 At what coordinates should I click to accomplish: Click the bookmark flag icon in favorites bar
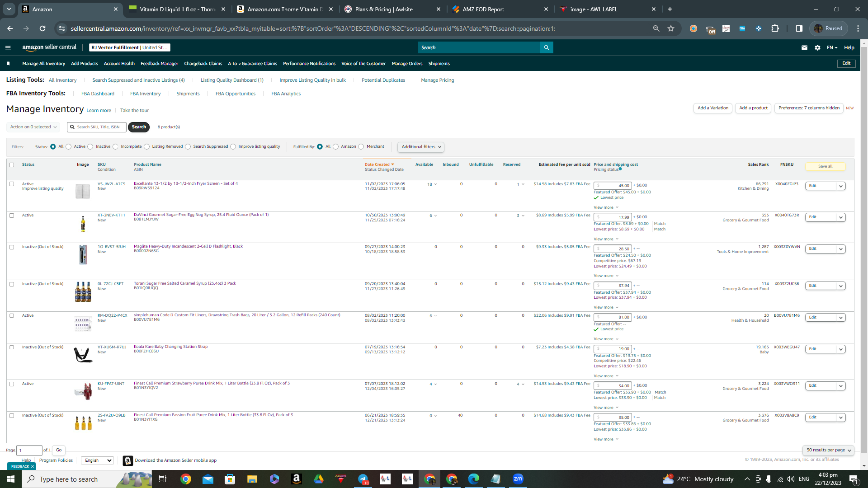(8, 64)
